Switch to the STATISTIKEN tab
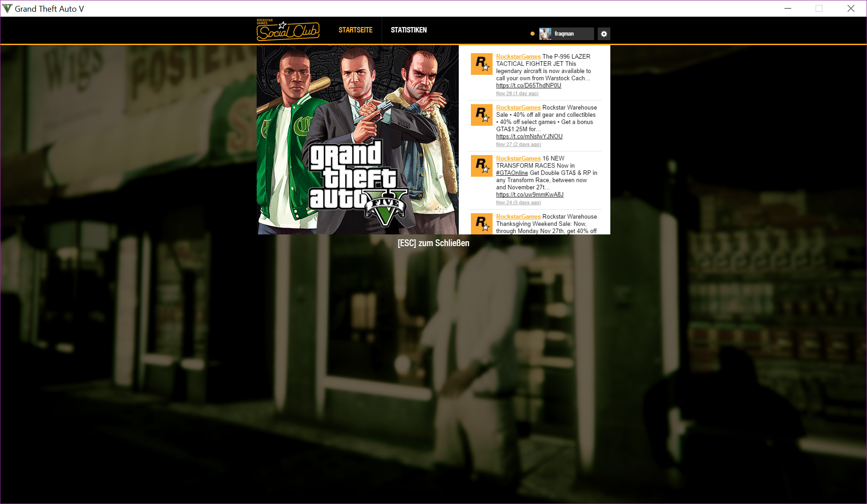 409,30
